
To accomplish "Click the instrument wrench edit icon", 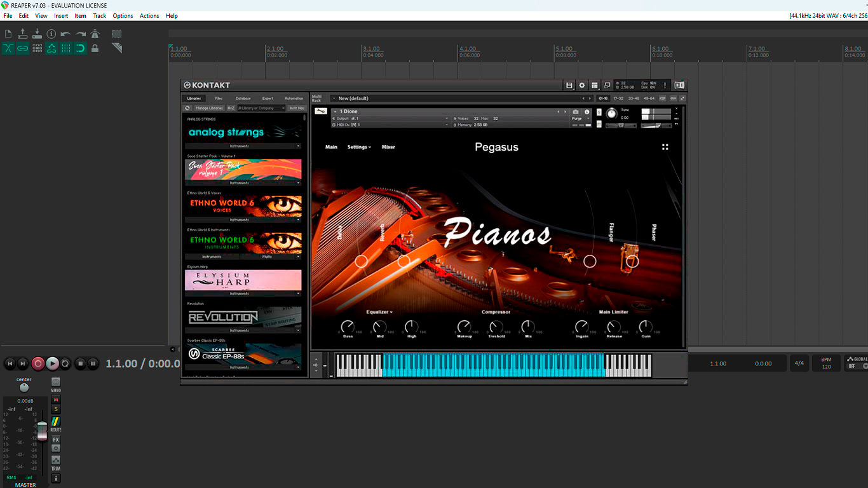I will tap(321, 112).
